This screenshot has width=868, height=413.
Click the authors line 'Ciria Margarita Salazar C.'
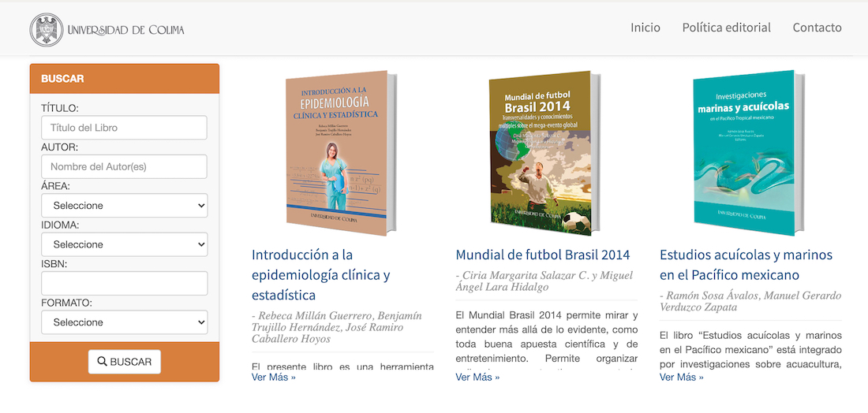point(544,281)
